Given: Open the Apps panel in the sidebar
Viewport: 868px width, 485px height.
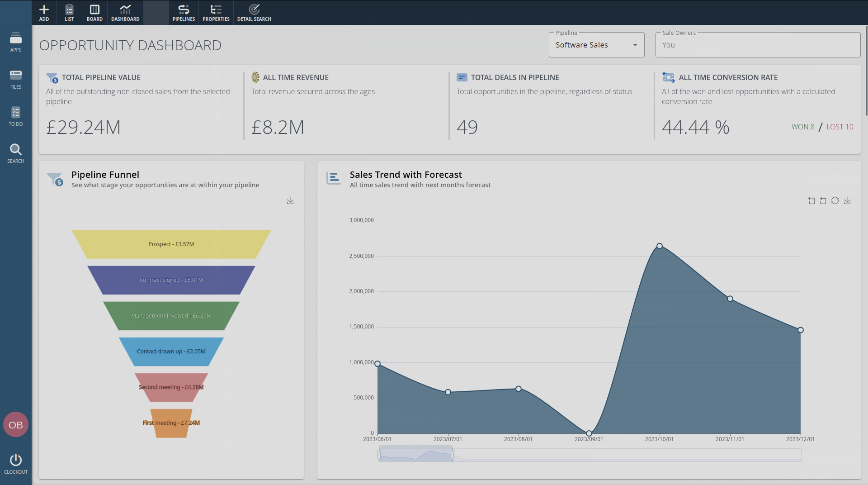Looking at the screenshot, I should pyautogui.click(x=16, y=42).
